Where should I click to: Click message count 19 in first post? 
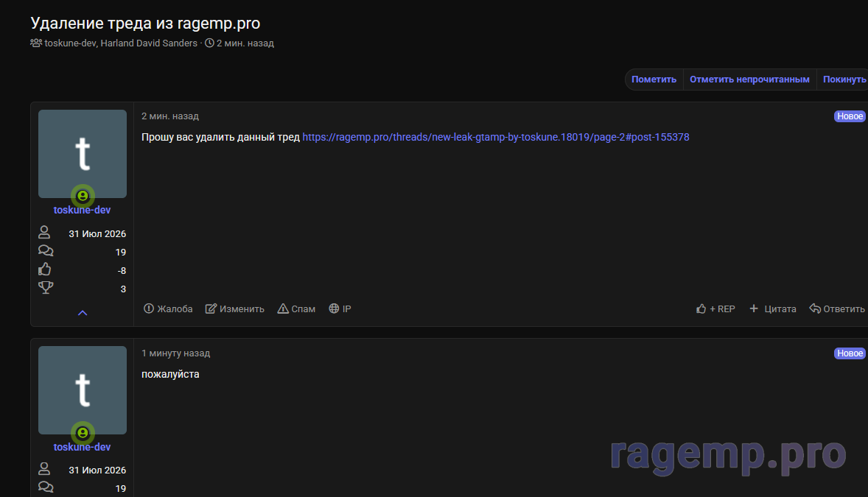tap(121, 253)
